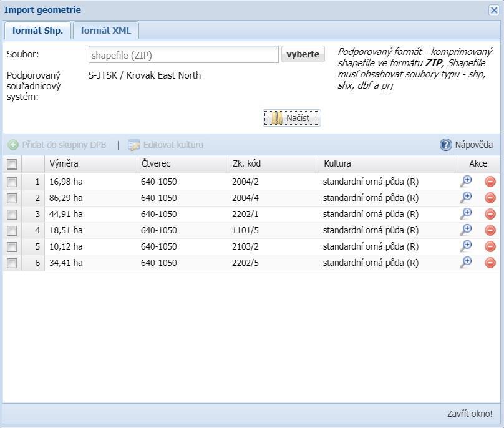The height and width of the screenshot is (428, 504).
Task: Check the box for row 4 (18,51 ha)
Action: [12, 231]
